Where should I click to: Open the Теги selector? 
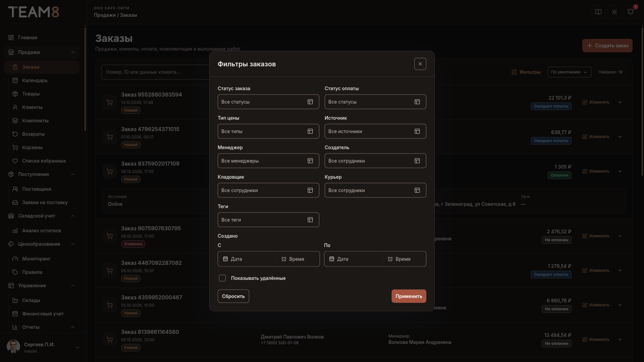268,220
